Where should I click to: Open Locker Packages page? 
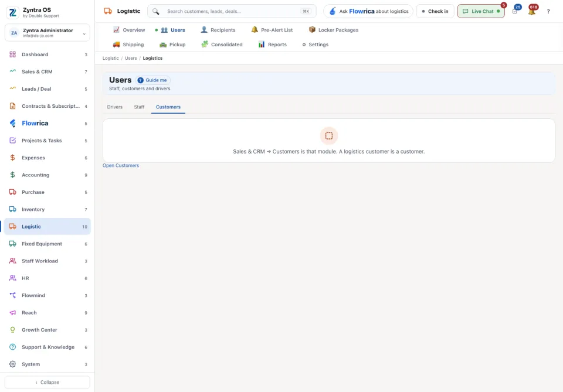[334, 30]
